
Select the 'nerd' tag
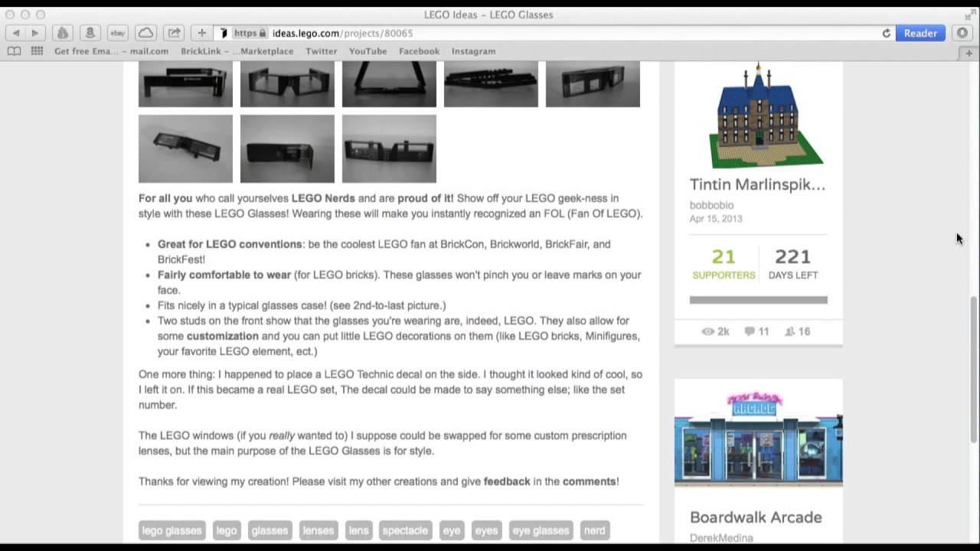(594, 530)
